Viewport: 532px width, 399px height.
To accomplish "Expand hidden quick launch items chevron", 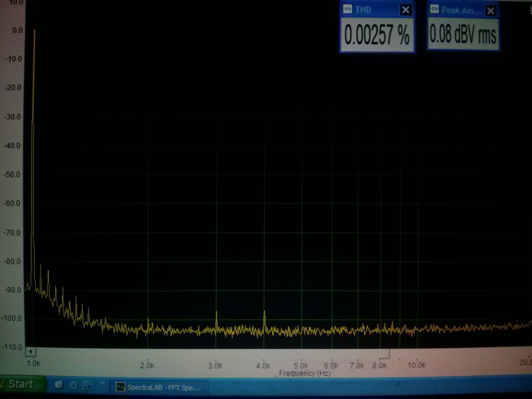I will click(x=102, y=383).
